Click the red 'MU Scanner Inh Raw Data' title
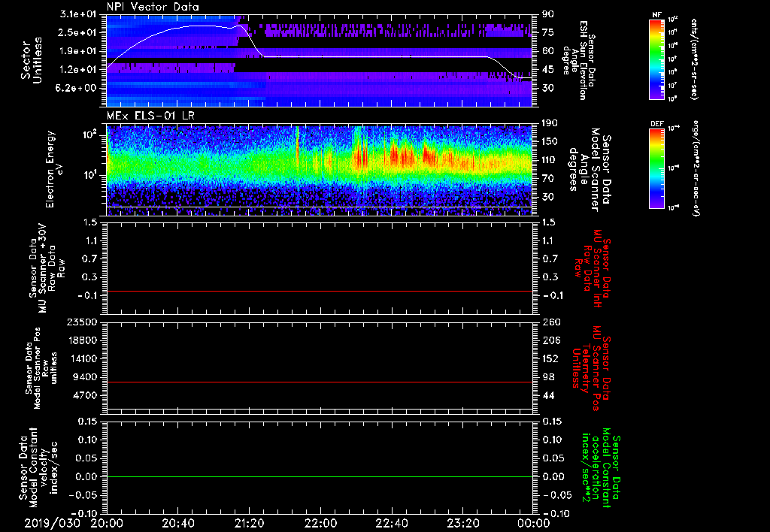Viewport: 770px width, 532px height. click(x=593, y=268)
